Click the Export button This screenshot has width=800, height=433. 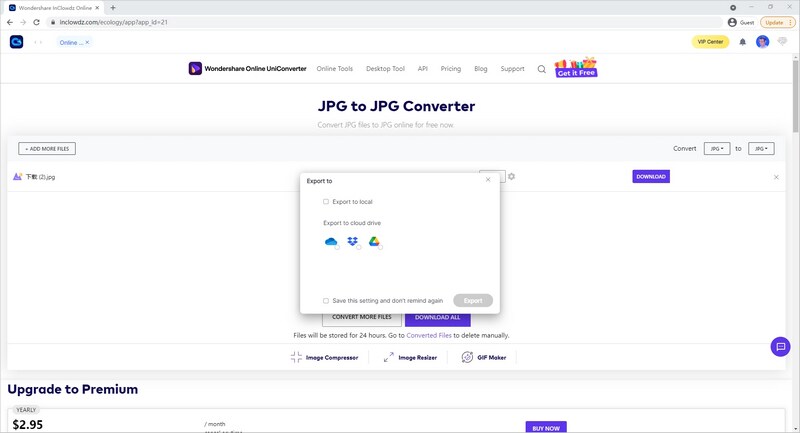[x=473, y=300]
